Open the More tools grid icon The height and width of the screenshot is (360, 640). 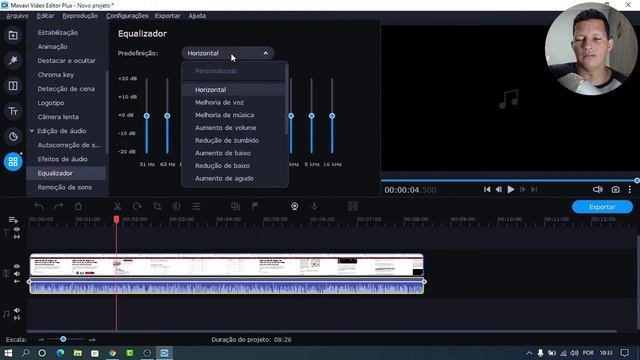(x=13, y=162)
